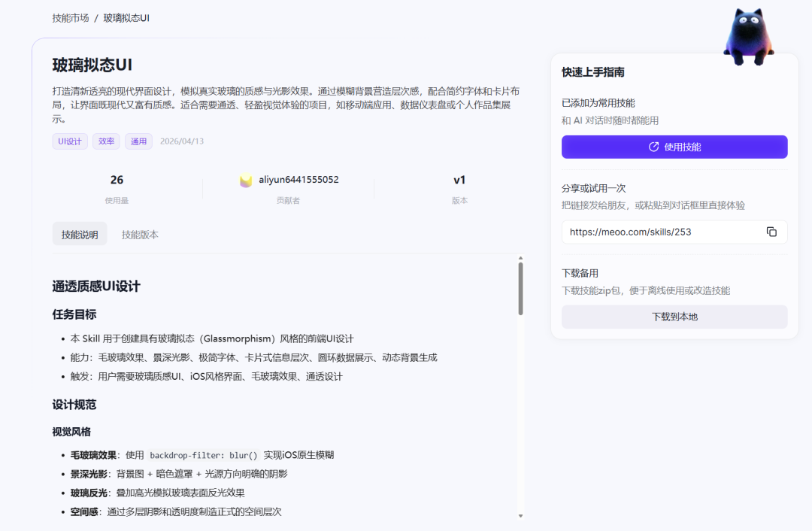Click the skill share URL field
The image size is (812, 531).
654,232
